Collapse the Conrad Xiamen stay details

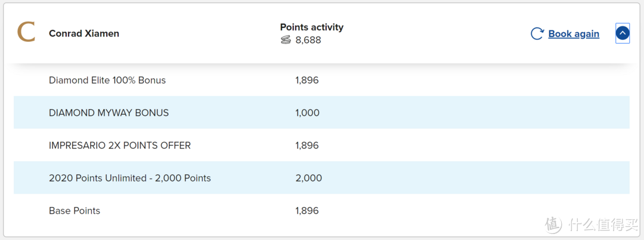[x=622, y=33]
